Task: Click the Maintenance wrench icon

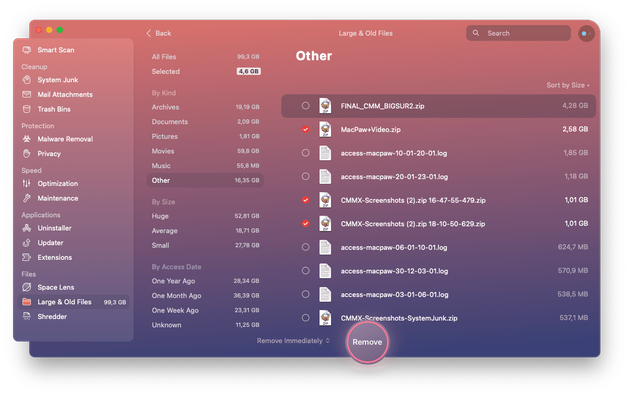Action: click(27, 198)
